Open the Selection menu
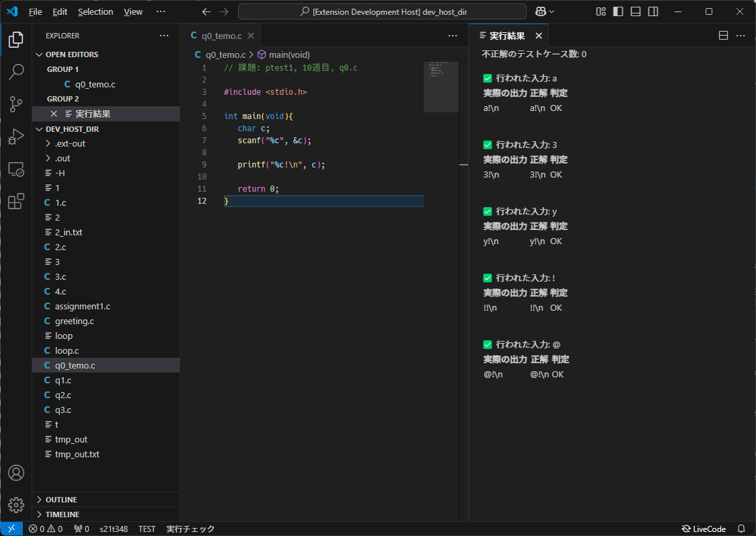Image resolution: width=756 pixels, height=536 pixels. click(x=96, y=11)
